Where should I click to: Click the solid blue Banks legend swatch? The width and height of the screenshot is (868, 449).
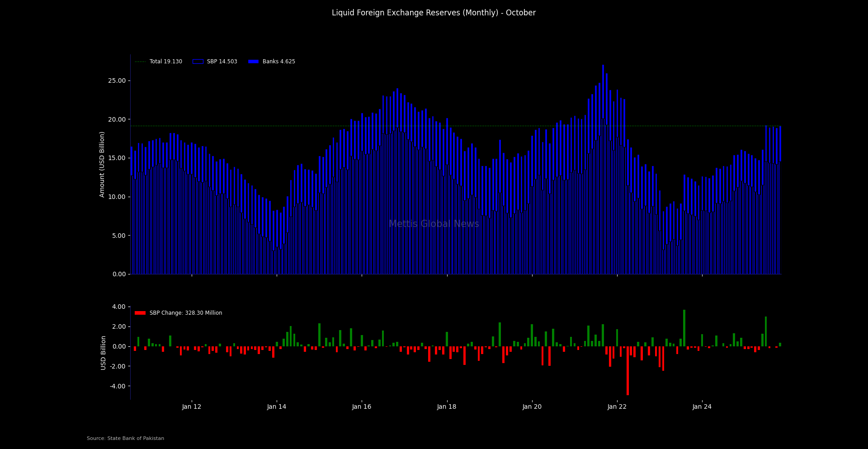(x=253, y=61)
